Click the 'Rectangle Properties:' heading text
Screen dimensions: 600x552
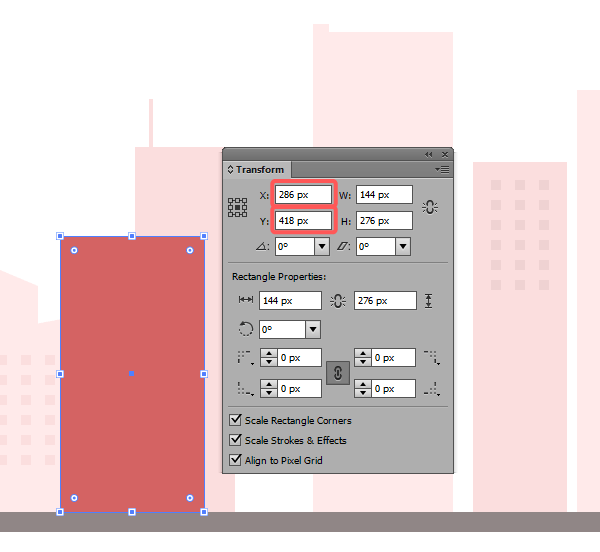coord(279,277)
